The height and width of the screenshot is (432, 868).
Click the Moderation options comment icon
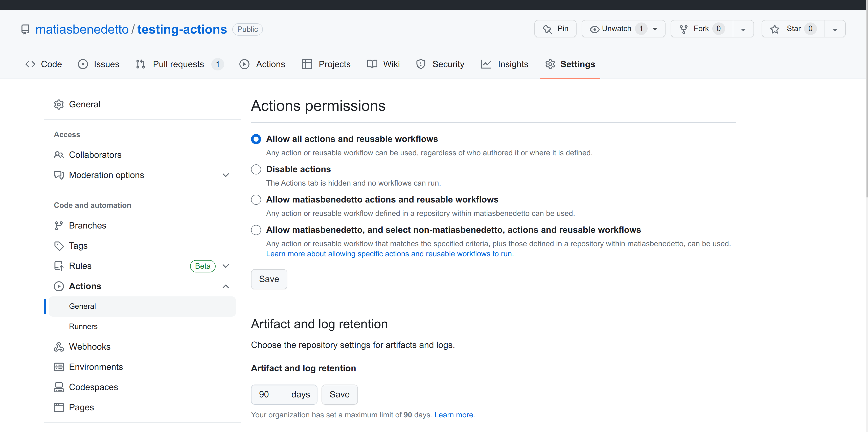tap(59, 175)
